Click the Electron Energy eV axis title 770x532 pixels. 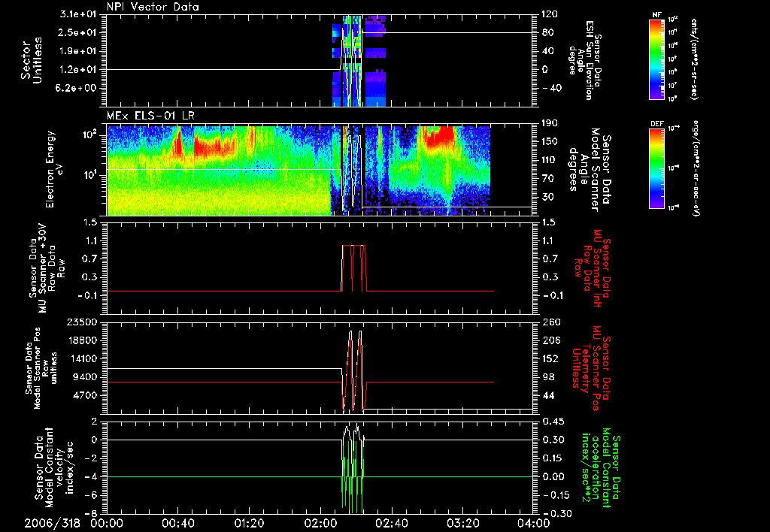click(56, 169)
